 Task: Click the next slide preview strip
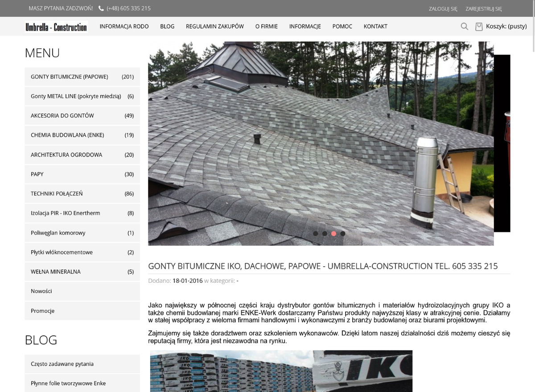[x=502, y=143]
